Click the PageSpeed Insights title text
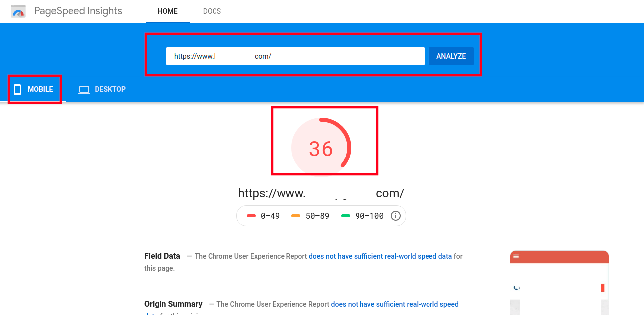 (x=78, y=11)
